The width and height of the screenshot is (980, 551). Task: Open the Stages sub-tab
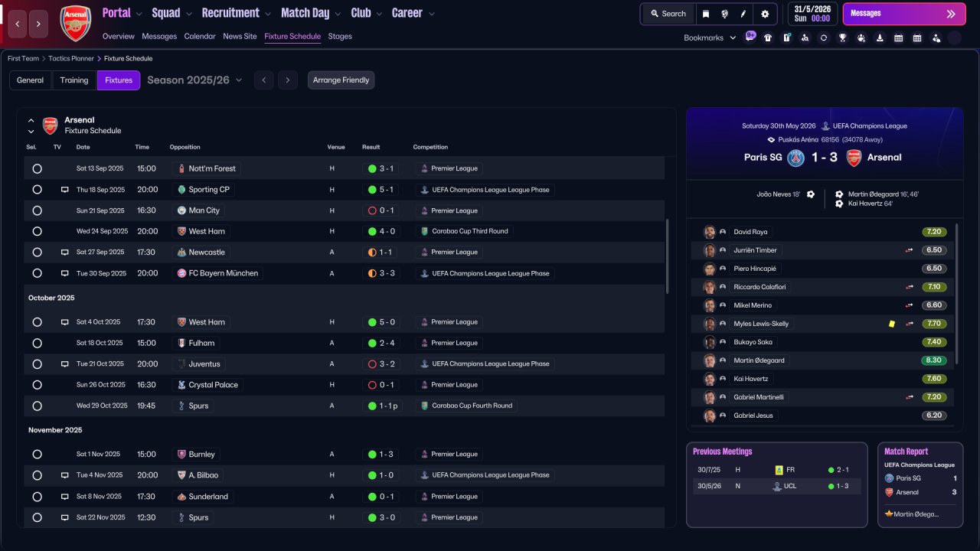pos(340,37)
